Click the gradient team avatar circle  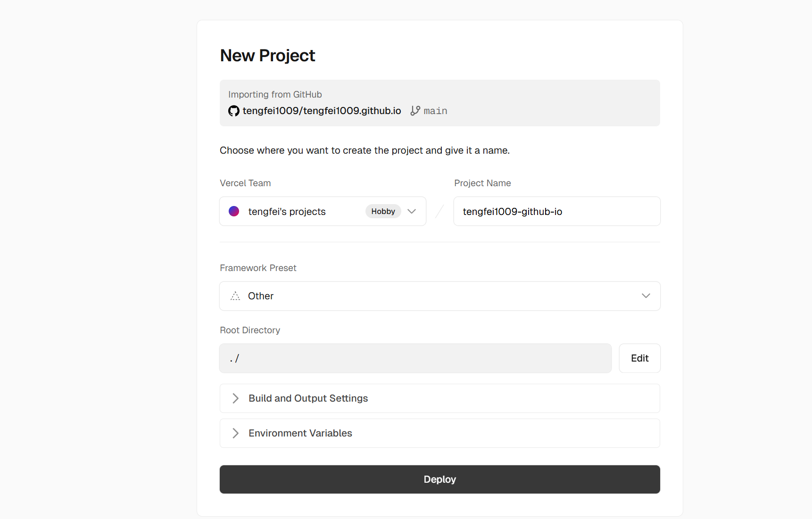[234, 211]
